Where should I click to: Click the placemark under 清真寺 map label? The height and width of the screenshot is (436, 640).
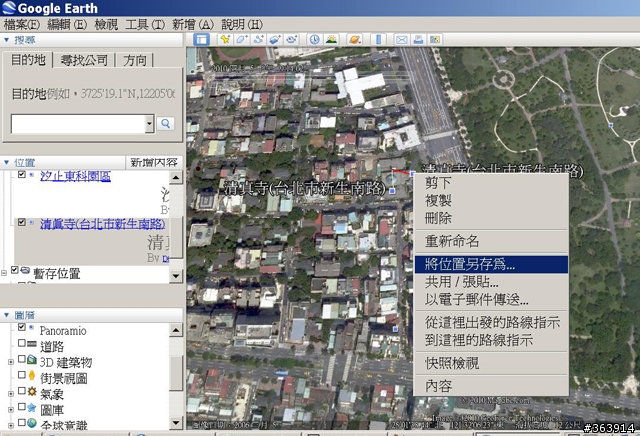(392, 191)
